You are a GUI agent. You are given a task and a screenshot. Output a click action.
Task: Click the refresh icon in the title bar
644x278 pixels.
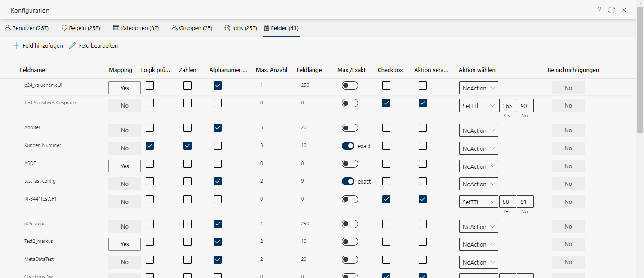pyautogui.click(x=612, y=10)
